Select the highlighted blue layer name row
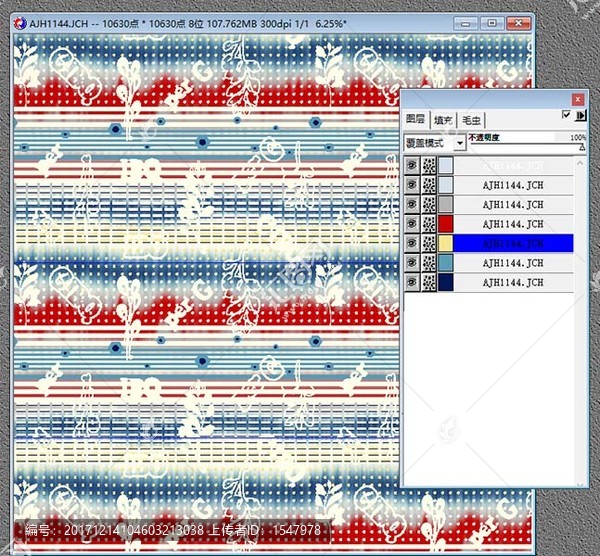The height and width of the screenshot is (556, 600). click(513, 243)
